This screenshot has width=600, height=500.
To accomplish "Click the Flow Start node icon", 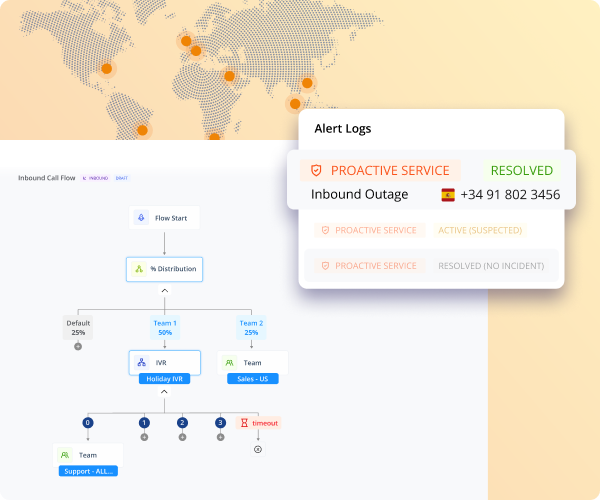I will coord(142,217).
